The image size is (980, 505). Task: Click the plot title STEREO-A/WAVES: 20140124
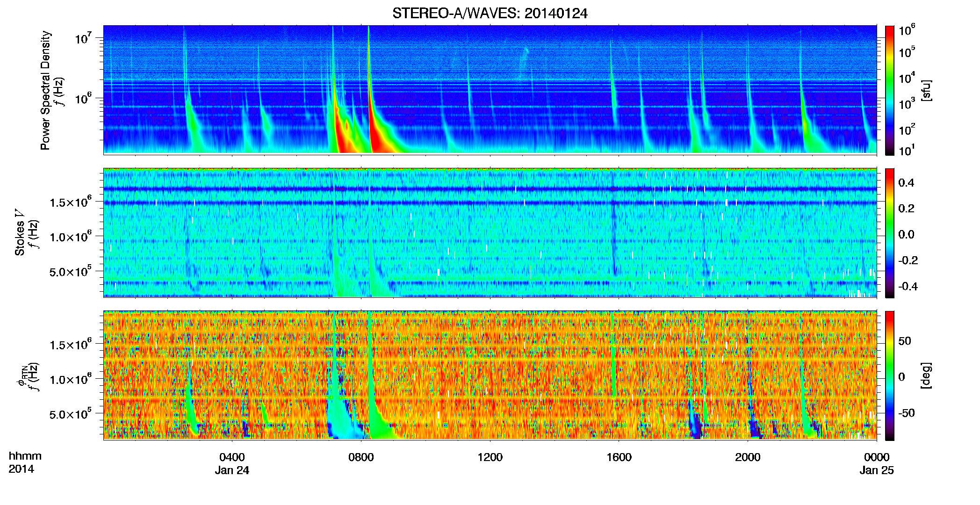(490, 14)
